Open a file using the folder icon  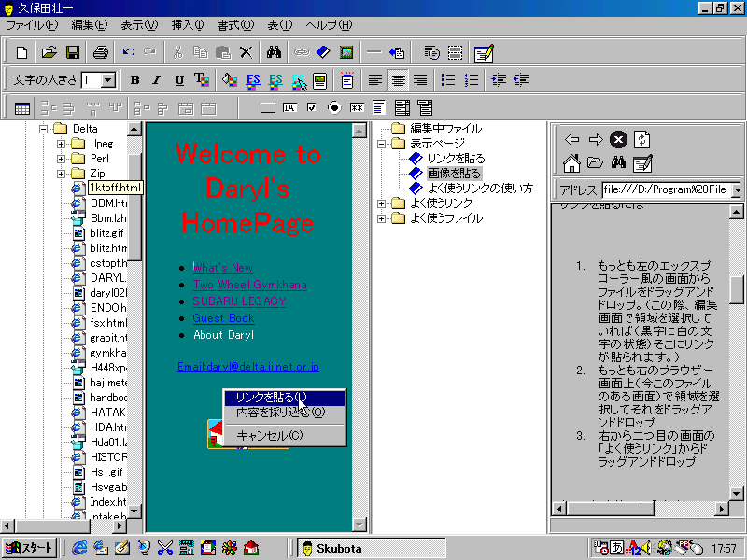[x=49, y=52]
